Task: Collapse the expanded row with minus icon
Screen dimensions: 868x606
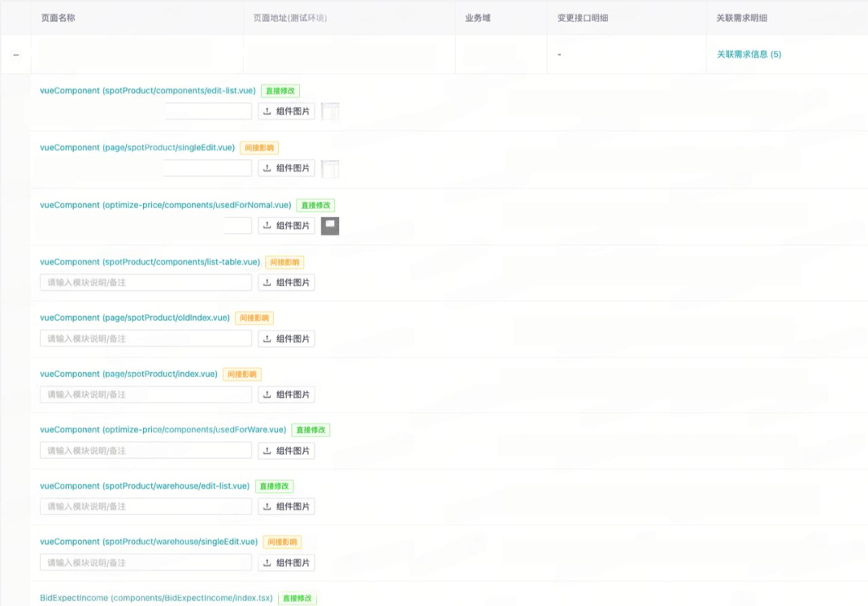Action: click(x=16, y=55)
